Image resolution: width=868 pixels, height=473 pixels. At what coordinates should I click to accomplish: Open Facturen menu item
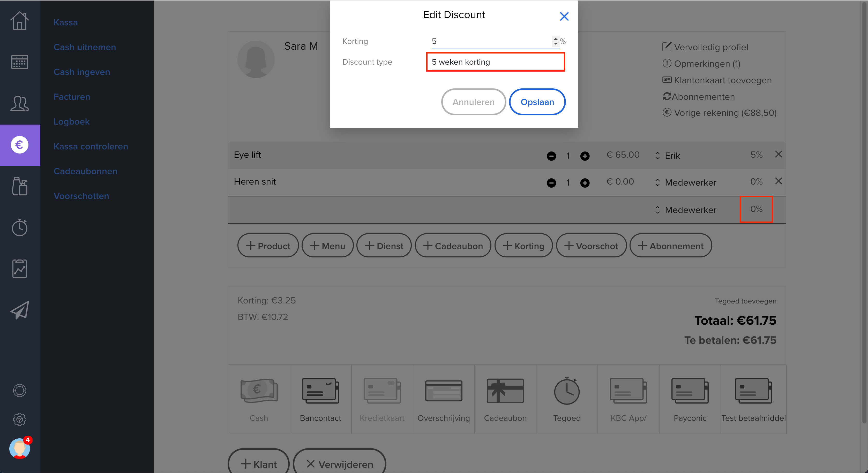72,97
